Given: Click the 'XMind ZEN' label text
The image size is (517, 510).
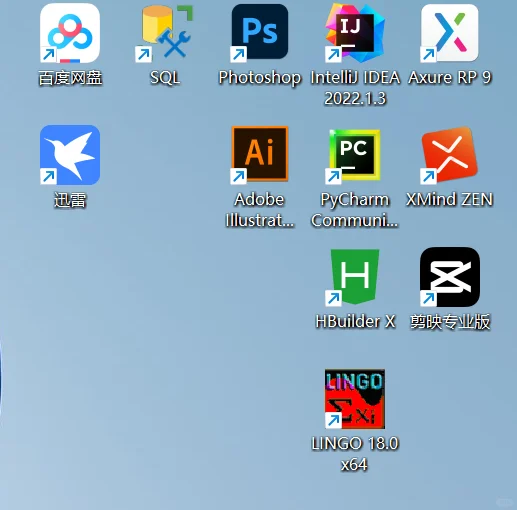Looking at the screenshot, I should click(x=450, y=200).
